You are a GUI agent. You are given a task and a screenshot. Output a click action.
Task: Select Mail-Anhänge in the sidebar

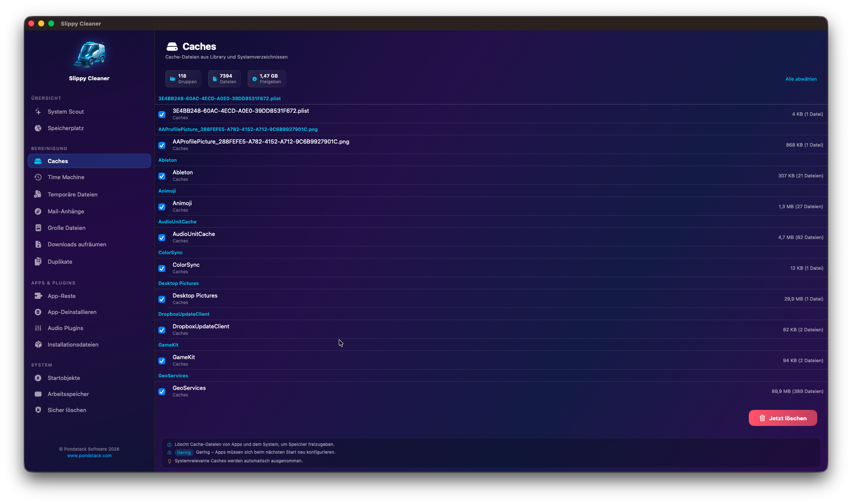point(89,211)
